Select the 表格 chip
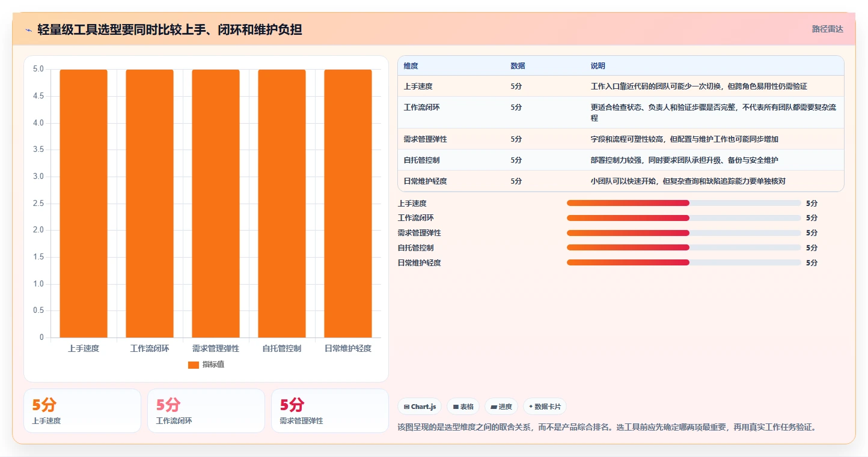 tap(463, 407)
